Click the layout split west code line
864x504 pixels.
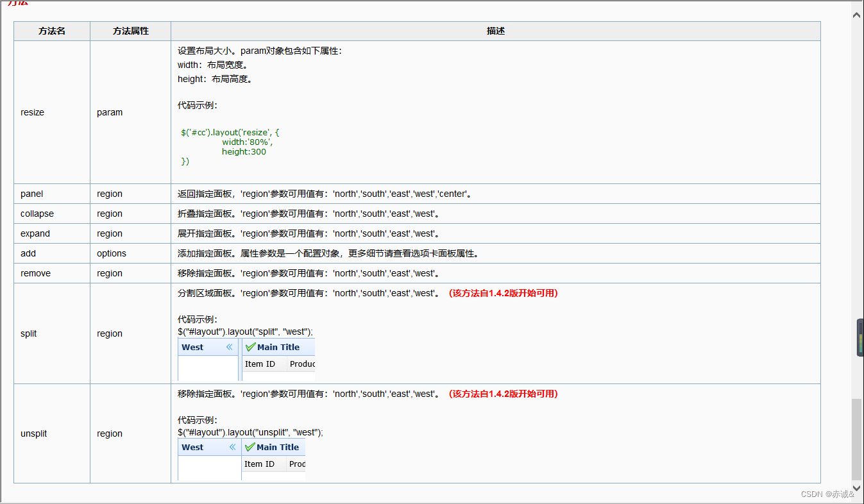245,332
